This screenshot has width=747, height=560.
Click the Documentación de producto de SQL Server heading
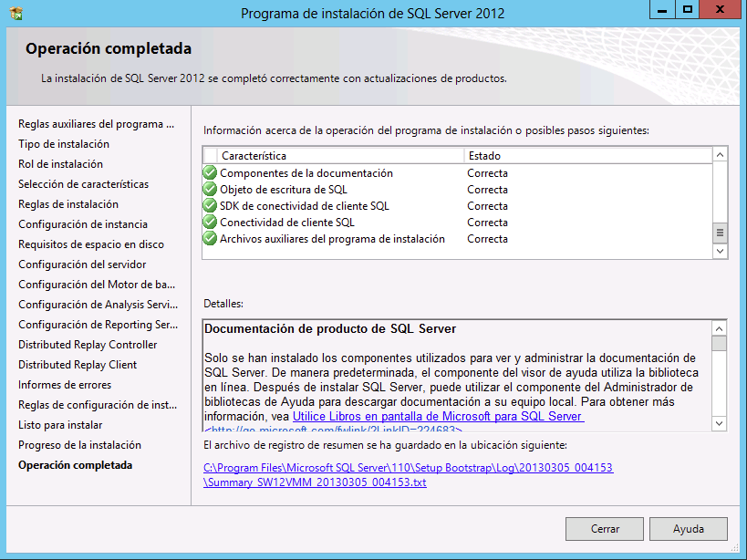tap(330, 329)
